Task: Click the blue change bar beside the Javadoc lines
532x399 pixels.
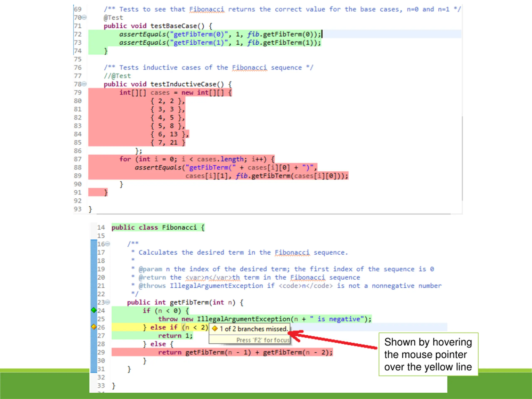Action: 94,306
